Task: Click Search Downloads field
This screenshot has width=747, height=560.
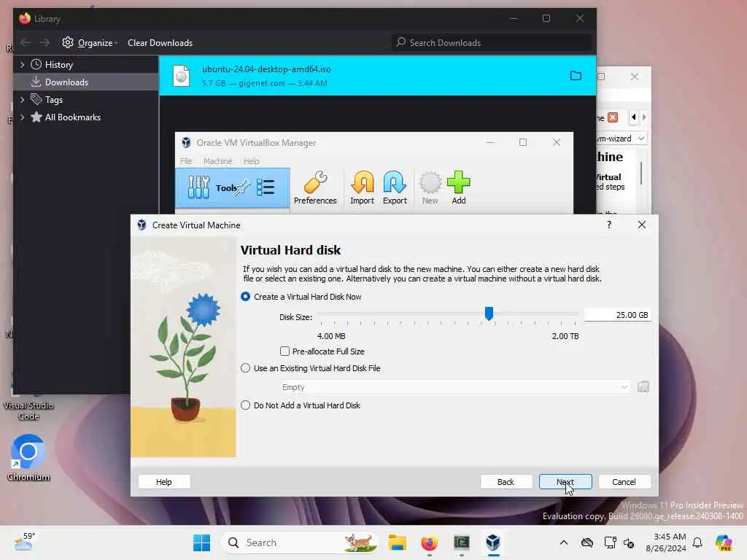Action: click(492, 42)
